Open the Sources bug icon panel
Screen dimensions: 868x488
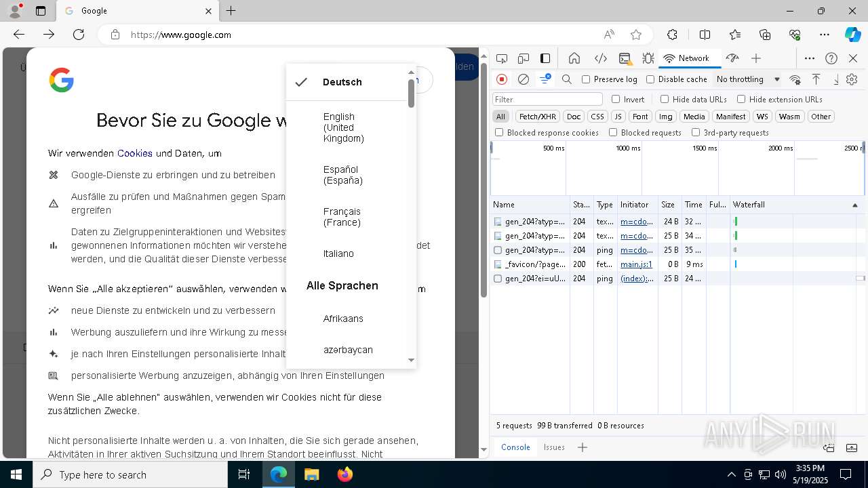(x=648, y=58)
